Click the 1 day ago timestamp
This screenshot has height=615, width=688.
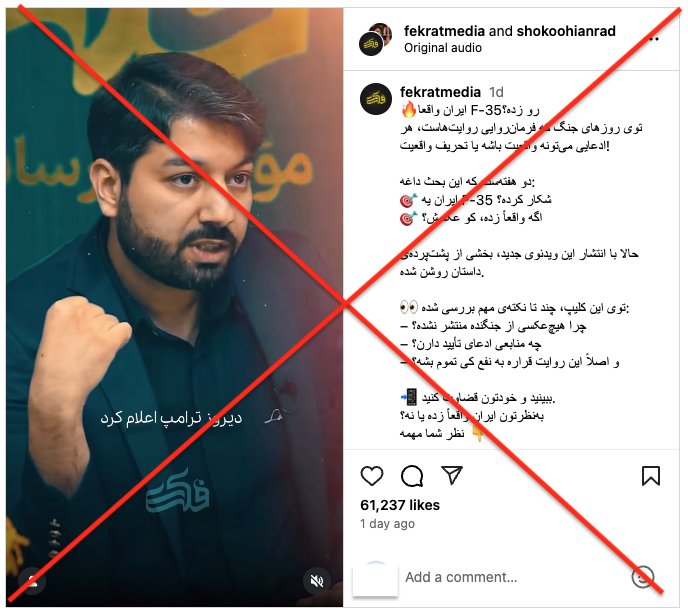point(387,524)
